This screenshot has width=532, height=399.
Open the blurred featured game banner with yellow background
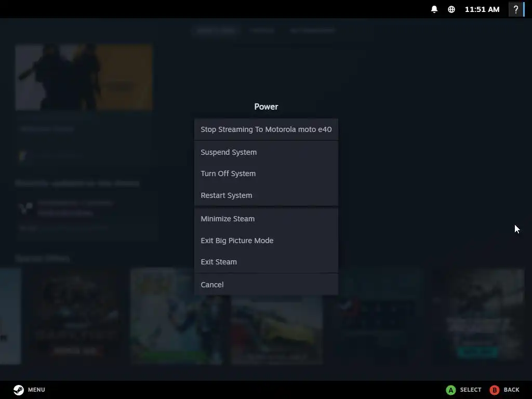(84, 77)
